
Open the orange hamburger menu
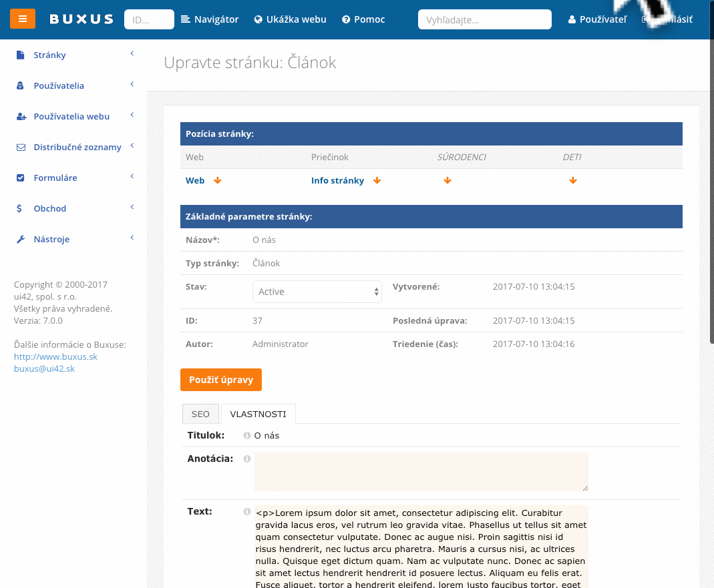tap(23, 19)
